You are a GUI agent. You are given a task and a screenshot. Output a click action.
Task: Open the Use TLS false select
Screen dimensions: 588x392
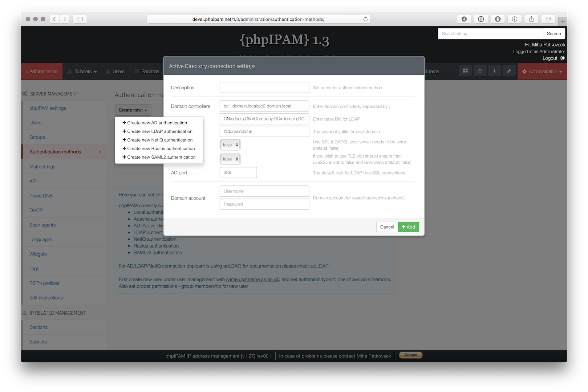230,159
